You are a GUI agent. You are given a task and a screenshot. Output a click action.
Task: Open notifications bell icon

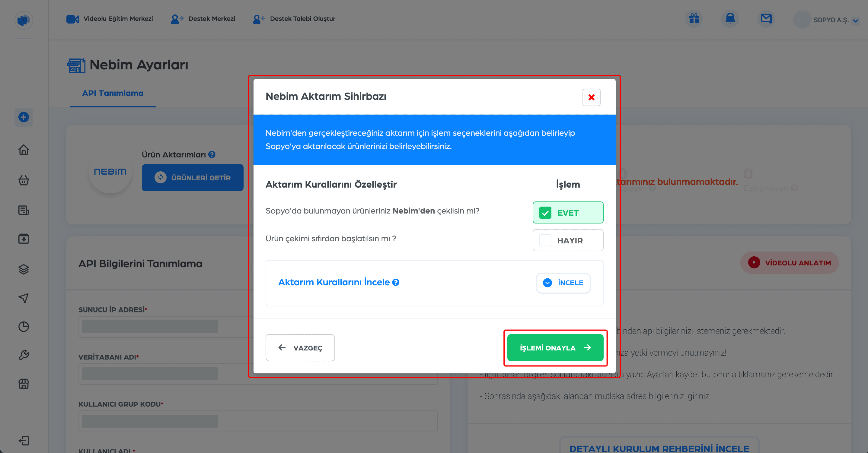(730, 18)
